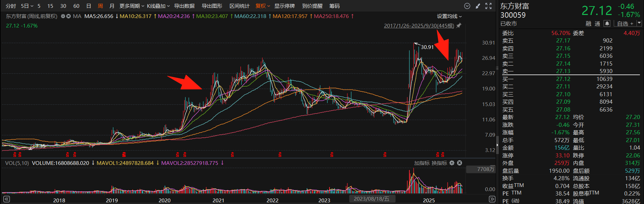Jump to earliest data with left double-arrow

tap(6, 199)
